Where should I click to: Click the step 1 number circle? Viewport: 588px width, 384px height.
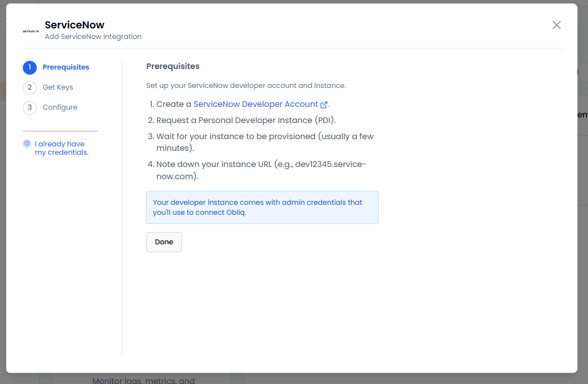(29, 67)
